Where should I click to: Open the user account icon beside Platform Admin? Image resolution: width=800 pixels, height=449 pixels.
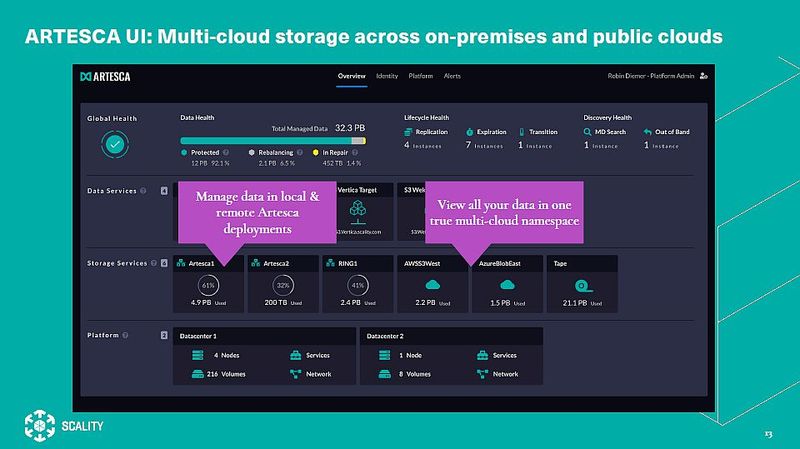pyautogui.click(x=704, y=76)
